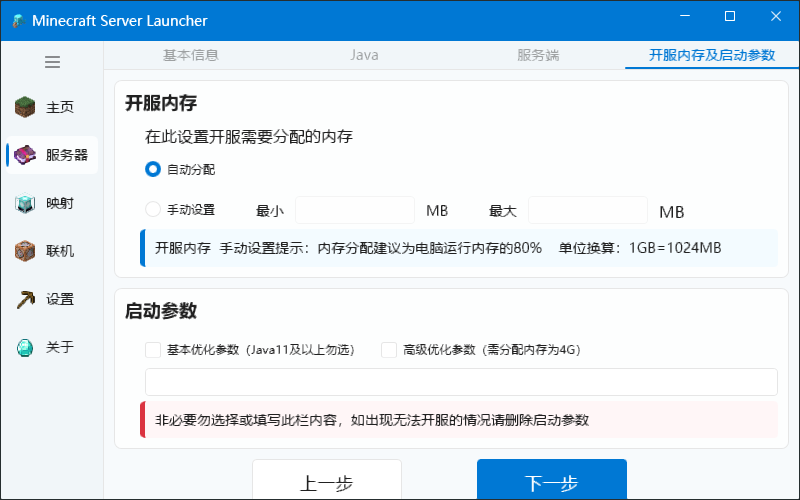Select the 自动分配 radio button
Viewport: 800px width, 500px height.
[153, 170]
